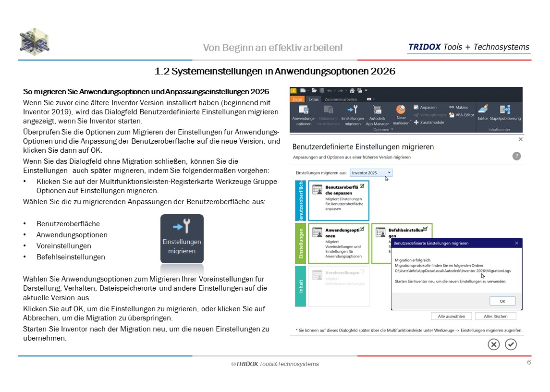Confirm migration with the round checkmark button

pyautogui.click(x=511, y=344)
